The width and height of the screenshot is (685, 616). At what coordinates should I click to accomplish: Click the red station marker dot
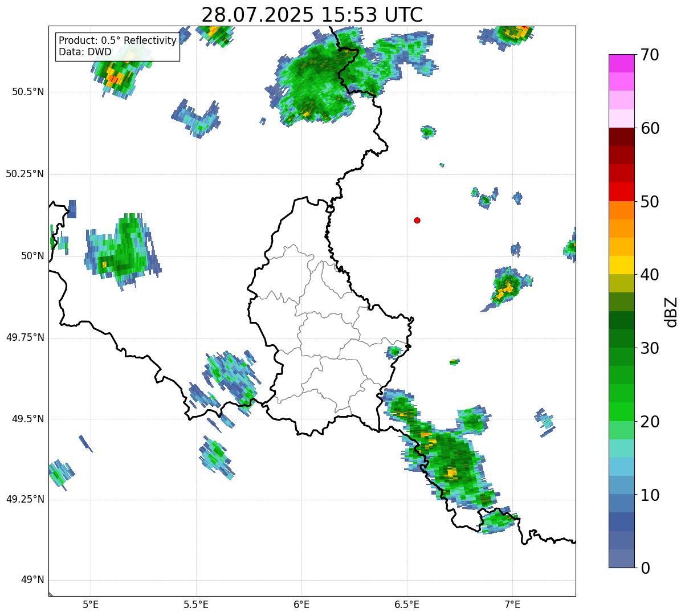coord(417,221)
